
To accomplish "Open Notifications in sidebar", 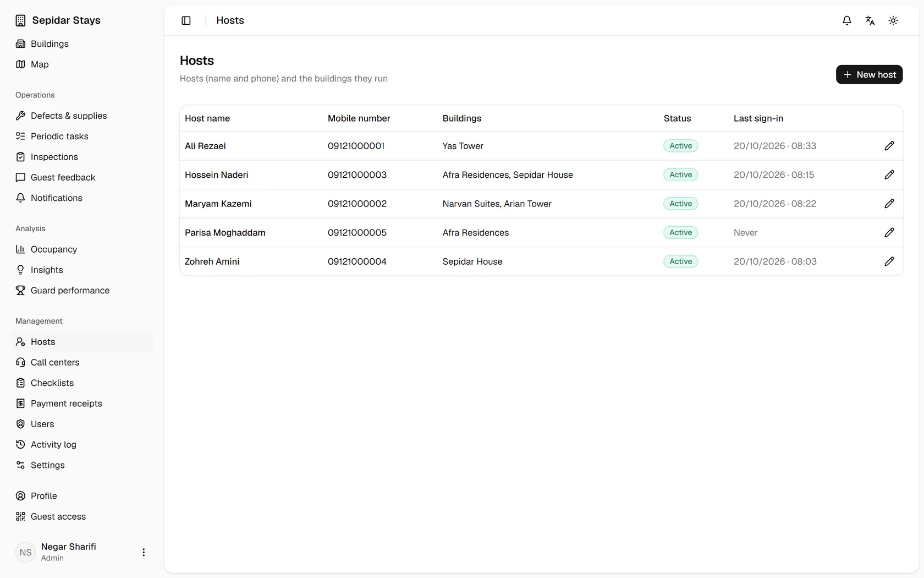I will point(81,198).
